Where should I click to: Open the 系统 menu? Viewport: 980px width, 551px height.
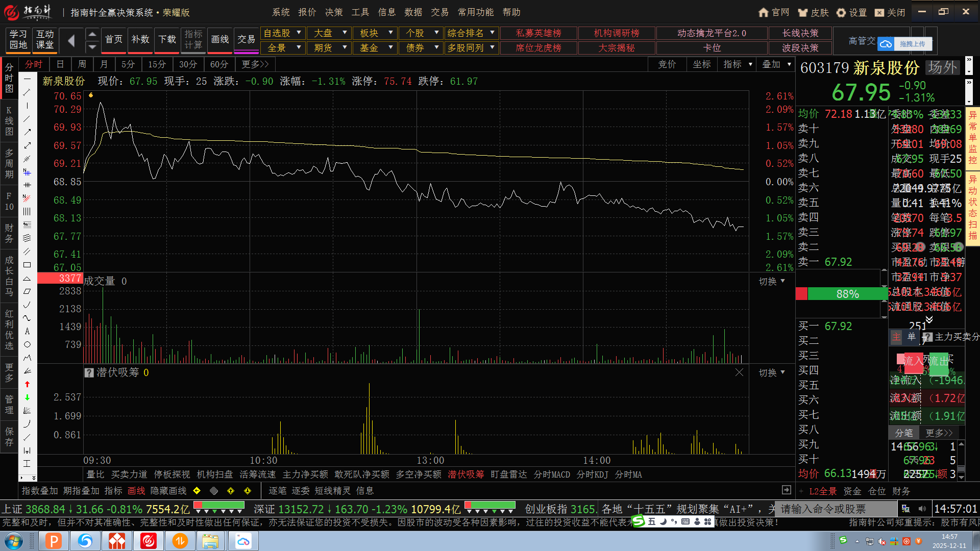coord(281,12)
